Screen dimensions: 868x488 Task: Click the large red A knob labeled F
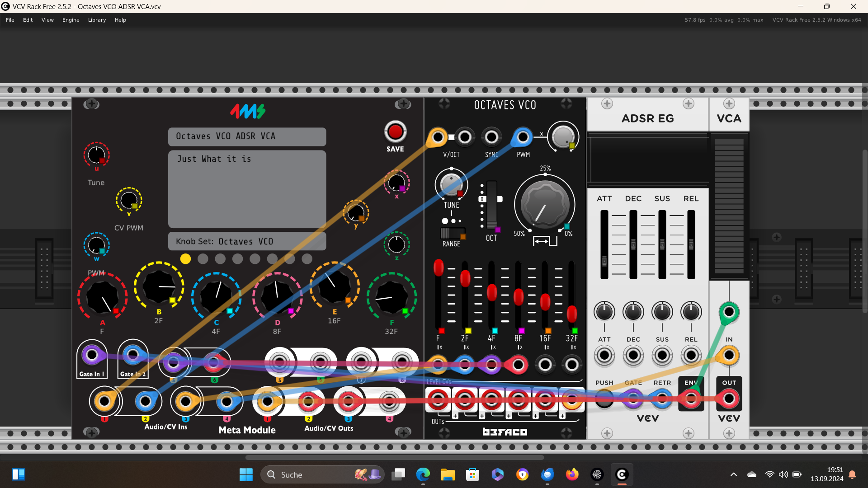point(102,297)
